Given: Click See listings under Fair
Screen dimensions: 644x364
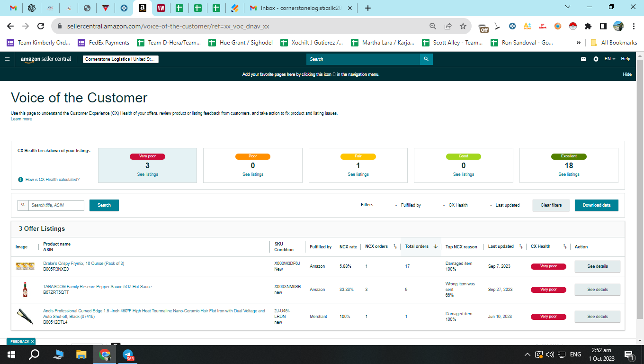Looking at the screenshot, I should 358,174.
